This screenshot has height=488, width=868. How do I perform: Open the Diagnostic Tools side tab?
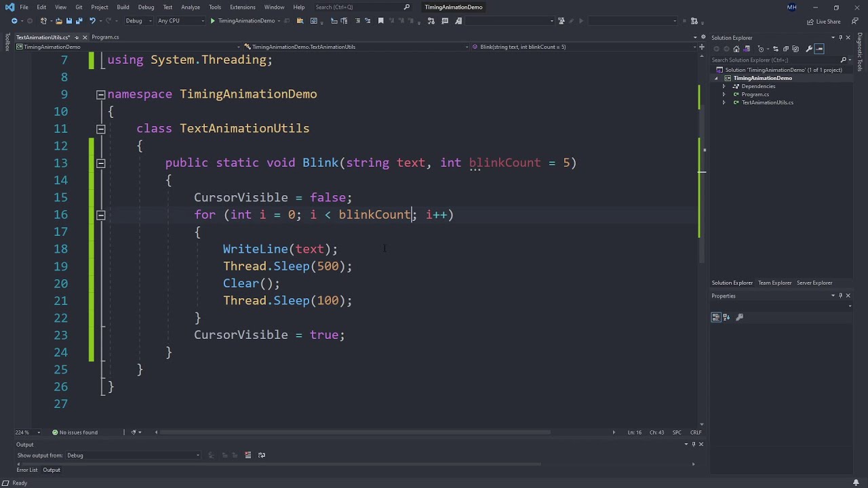pyautogui.click(x=860, y=52)
